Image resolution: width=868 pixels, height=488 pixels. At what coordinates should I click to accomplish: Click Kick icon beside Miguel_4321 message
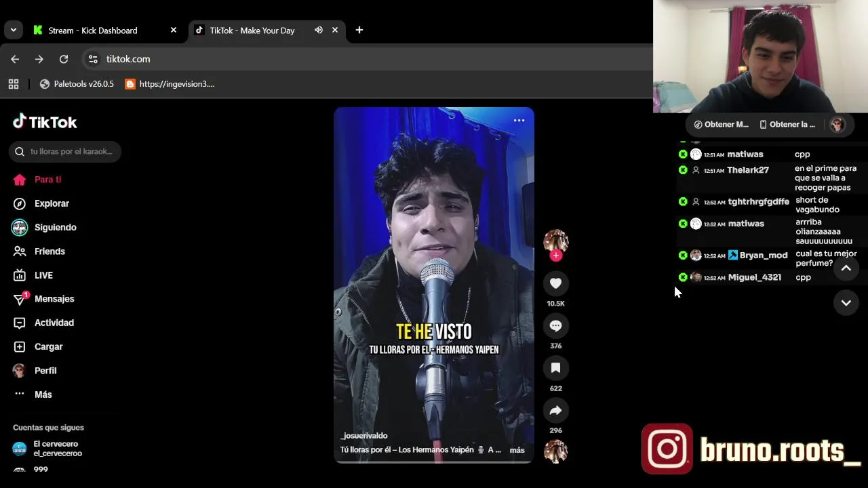pos(683,277)
